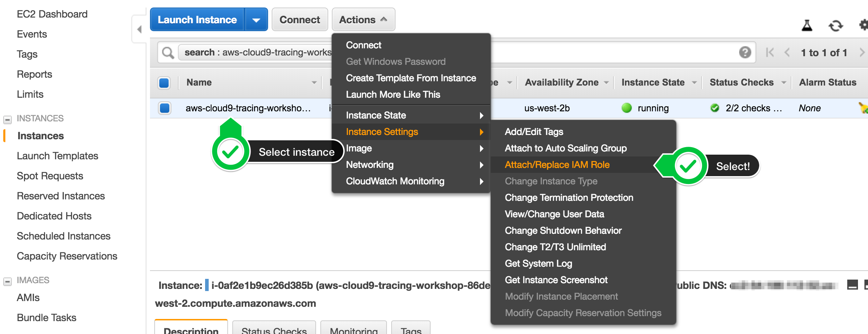Open Status Checks column sort arrow

(784, 83)
